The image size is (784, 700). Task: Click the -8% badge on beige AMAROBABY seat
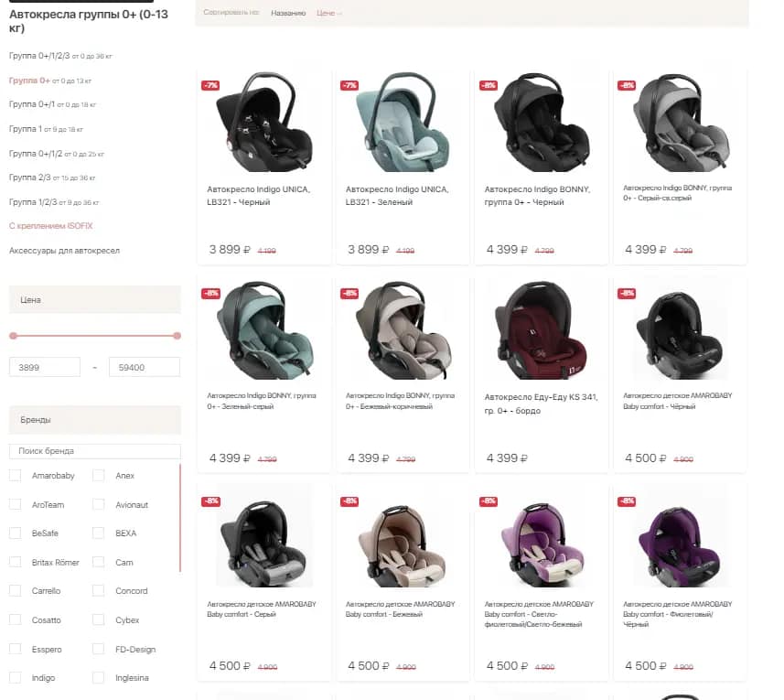(x=349, y=501)
